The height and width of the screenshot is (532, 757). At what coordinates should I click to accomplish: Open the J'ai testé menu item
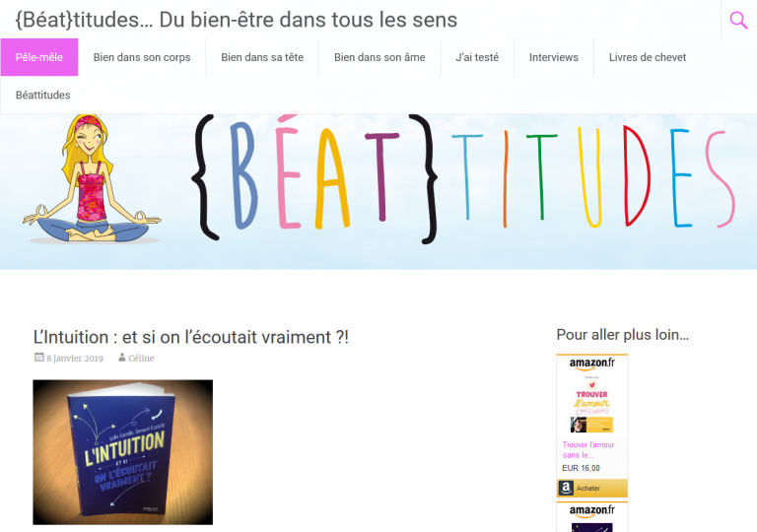[x=477, y=57]
